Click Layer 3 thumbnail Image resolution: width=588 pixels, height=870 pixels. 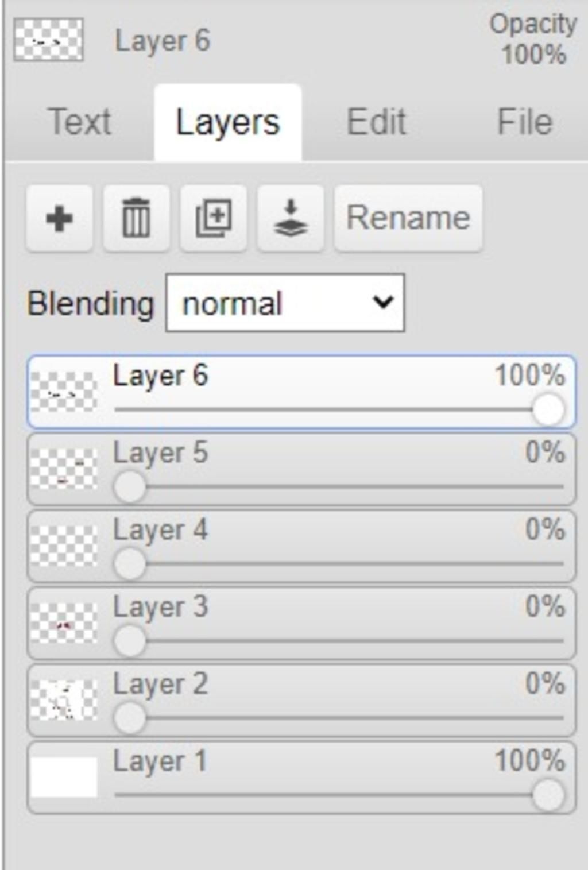(x=64, y=622)
